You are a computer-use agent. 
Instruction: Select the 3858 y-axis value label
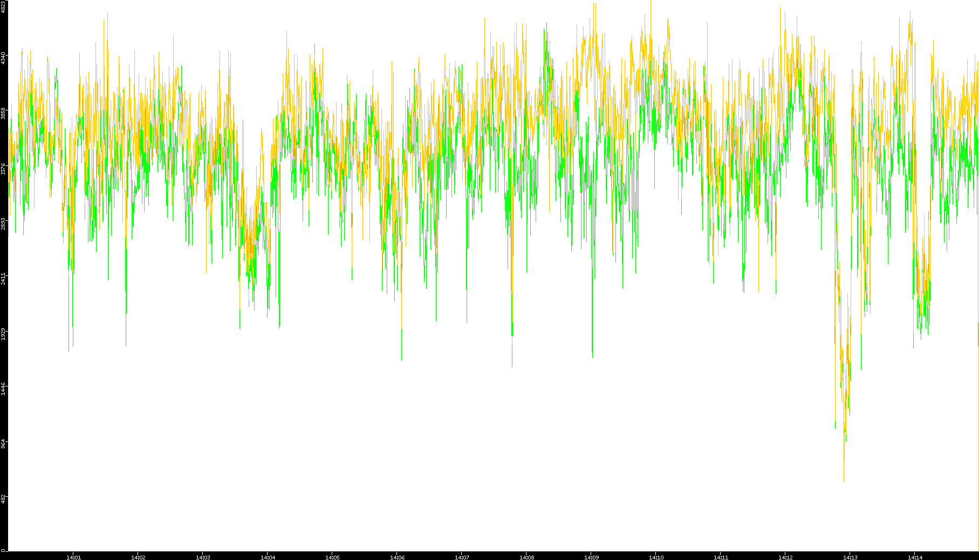tap(3, 113)
